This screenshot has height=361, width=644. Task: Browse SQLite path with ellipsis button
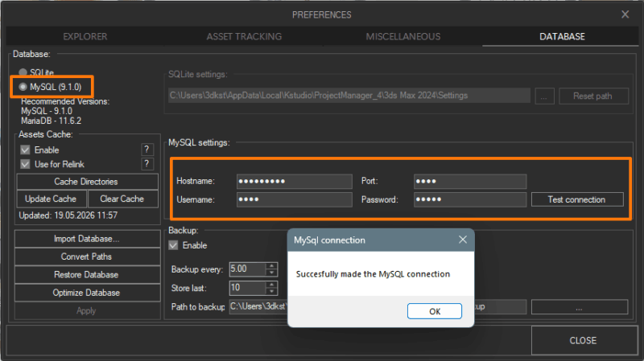(545, 96)
